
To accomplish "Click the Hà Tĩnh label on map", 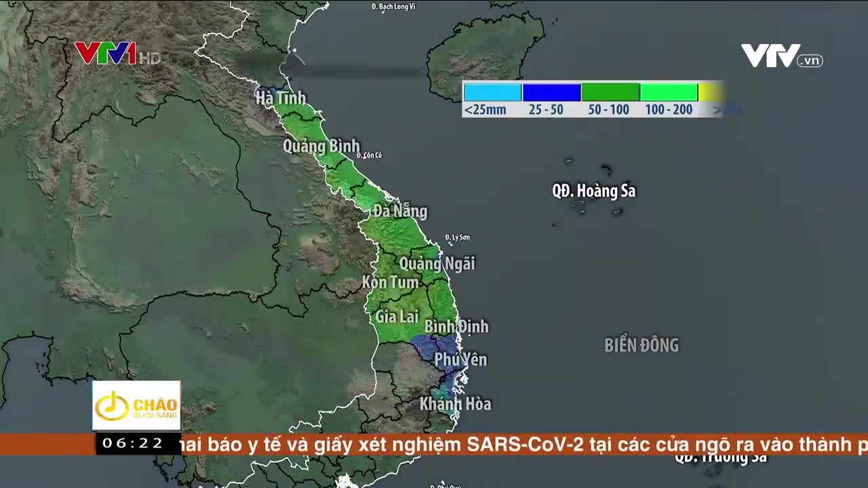I will pos(281,98).
